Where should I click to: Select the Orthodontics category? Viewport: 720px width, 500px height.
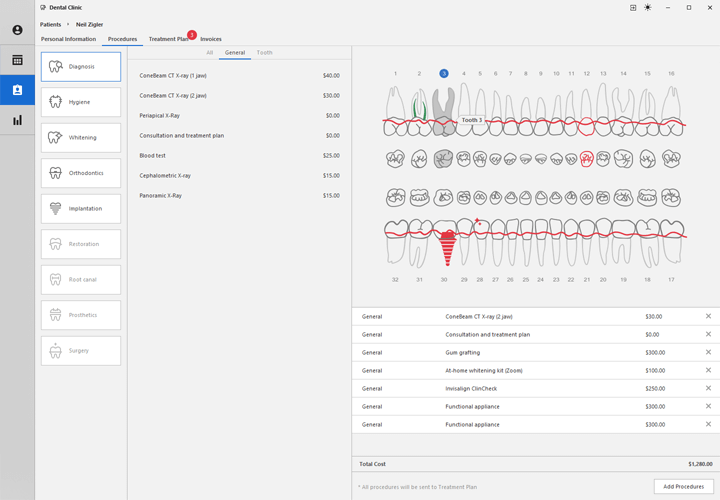[81, 173]
